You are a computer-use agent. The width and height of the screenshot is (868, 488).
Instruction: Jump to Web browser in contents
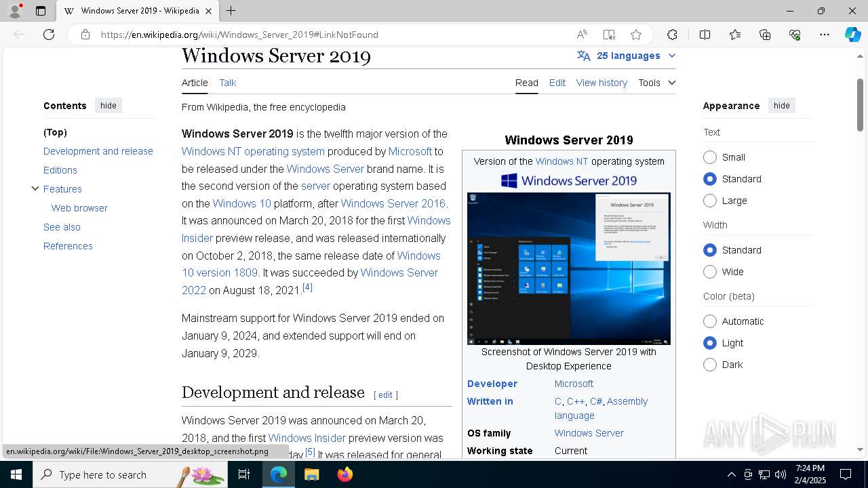click(79, 208)
